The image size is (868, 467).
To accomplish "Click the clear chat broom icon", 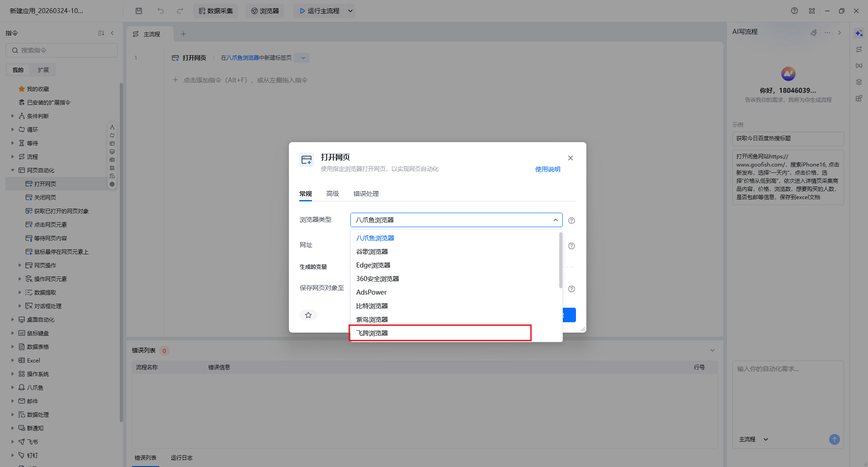I will click(814, 33).
